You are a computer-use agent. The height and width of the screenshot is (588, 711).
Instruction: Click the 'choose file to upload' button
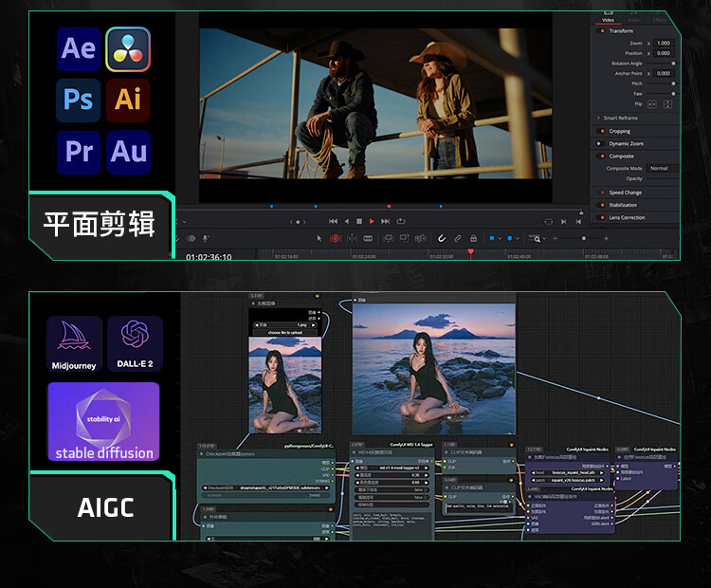[284, 333]
